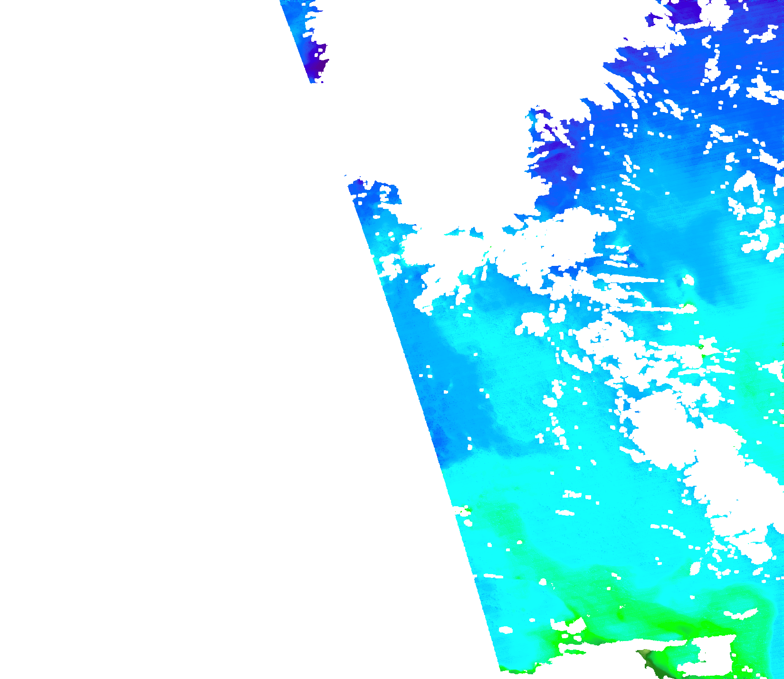Click the wide white band across the top center
Screen dimensions: 784x679
click(x=451, y=71)
